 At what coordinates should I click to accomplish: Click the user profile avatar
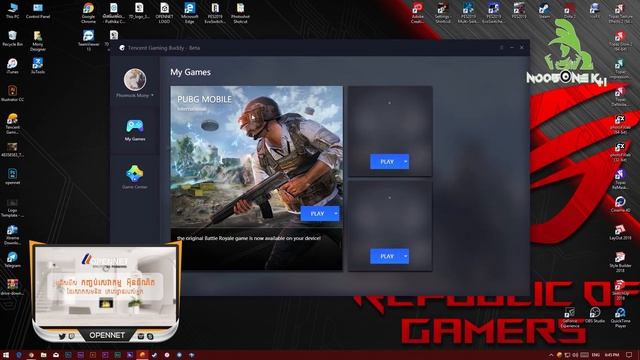point(135,79)
